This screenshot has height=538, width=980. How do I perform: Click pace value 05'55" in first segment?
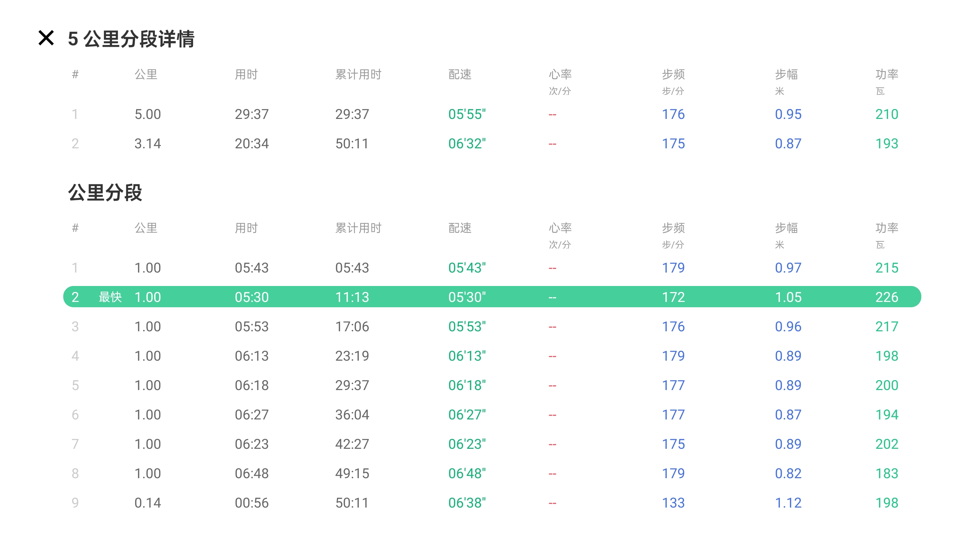(467, 114)
